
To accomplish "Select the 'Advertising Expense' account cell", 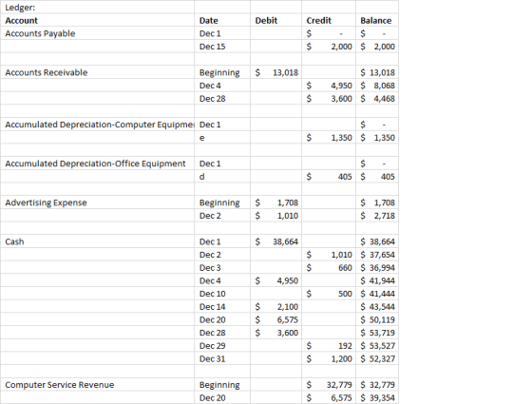I will [97, 202].
